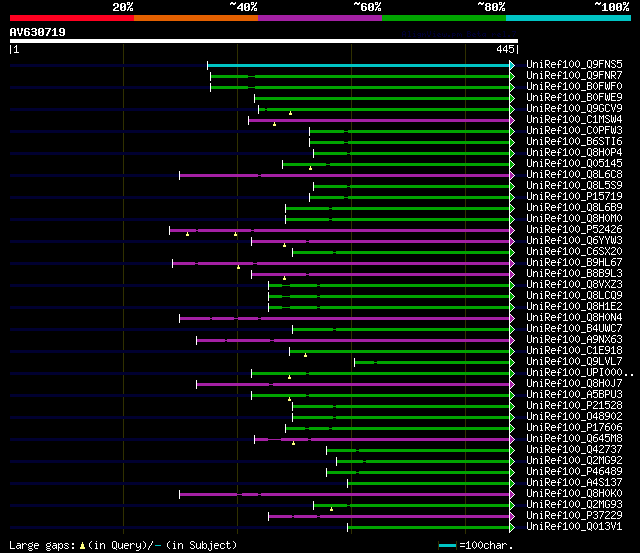Open the UniRef100_Q9FNR7 hit label

coord(574,76)
